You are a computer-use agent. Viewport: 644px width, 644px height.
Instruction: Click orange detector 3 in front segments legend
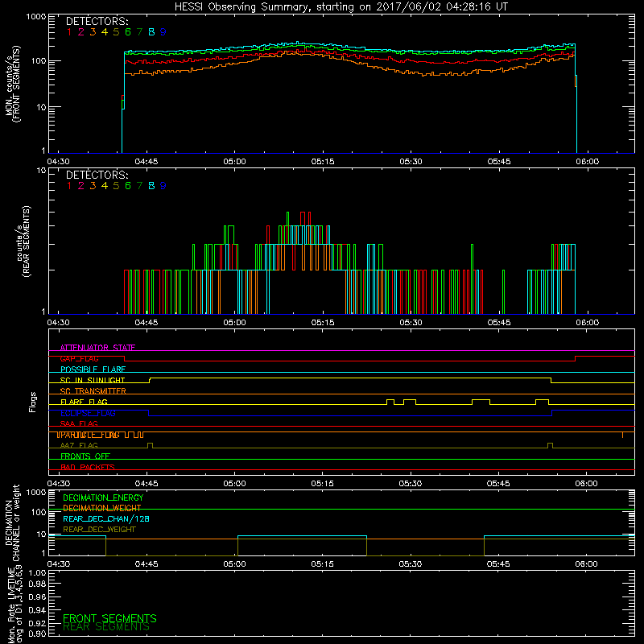point(93,32)
